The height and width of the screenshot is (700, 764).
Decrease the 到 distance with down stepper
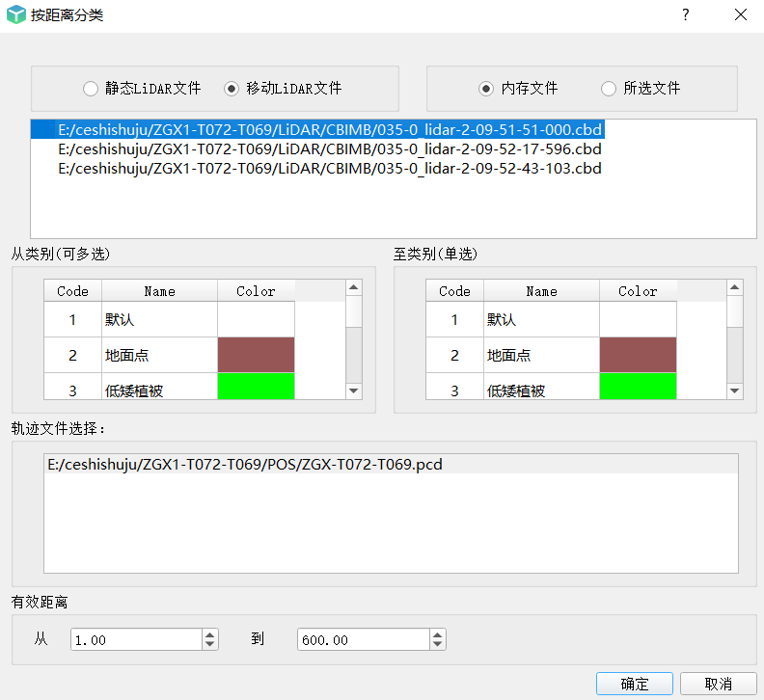[438, 645]
